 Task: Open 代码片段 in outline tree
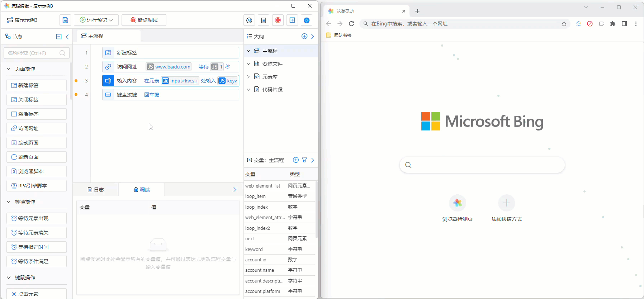click(x=273, y=90)
